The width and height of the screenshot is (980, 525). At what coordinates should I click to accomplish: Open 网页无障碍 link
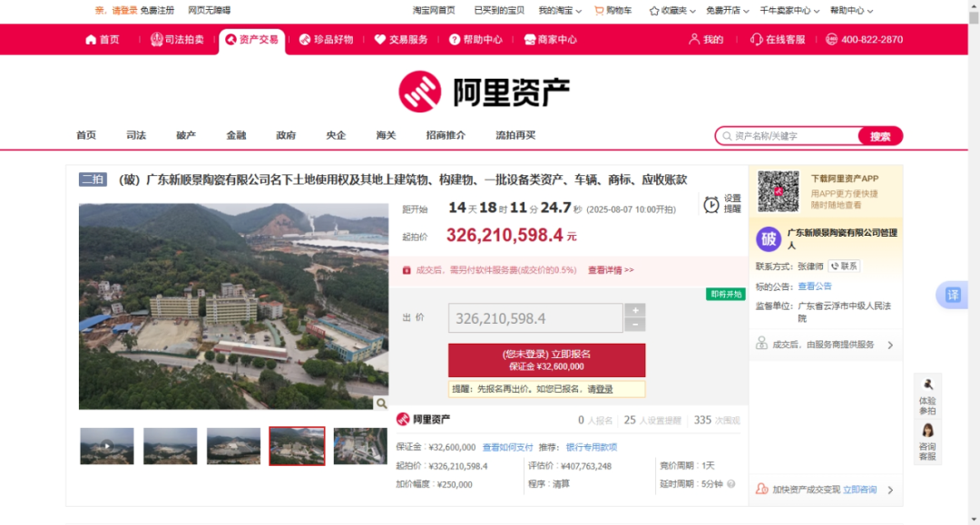[210, 11]
